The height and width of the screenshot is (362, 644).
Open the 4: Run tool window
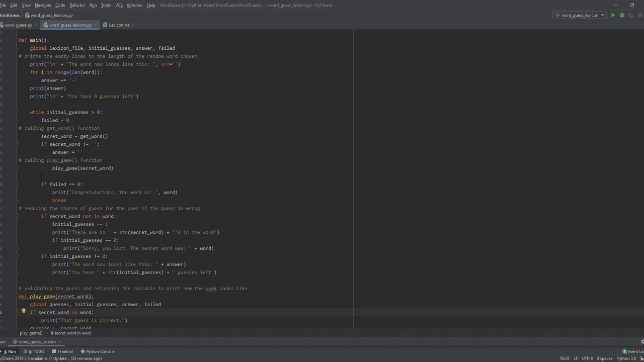coord(10,351)
